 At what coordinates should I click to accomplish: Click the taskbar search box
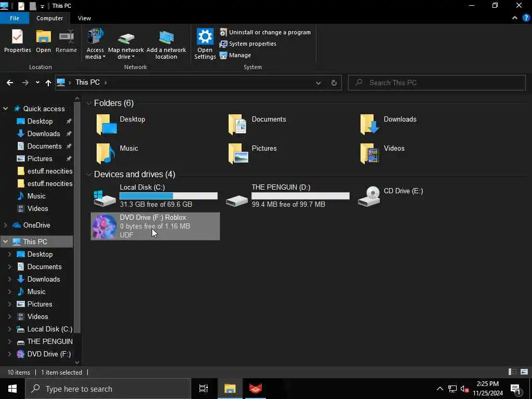coord(108,389)
